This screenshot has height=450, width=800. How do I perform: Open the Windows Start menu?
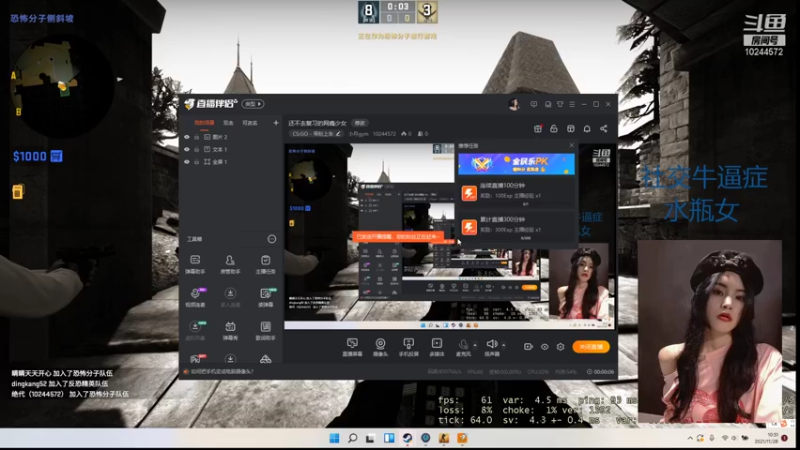(x=334, y=438)
